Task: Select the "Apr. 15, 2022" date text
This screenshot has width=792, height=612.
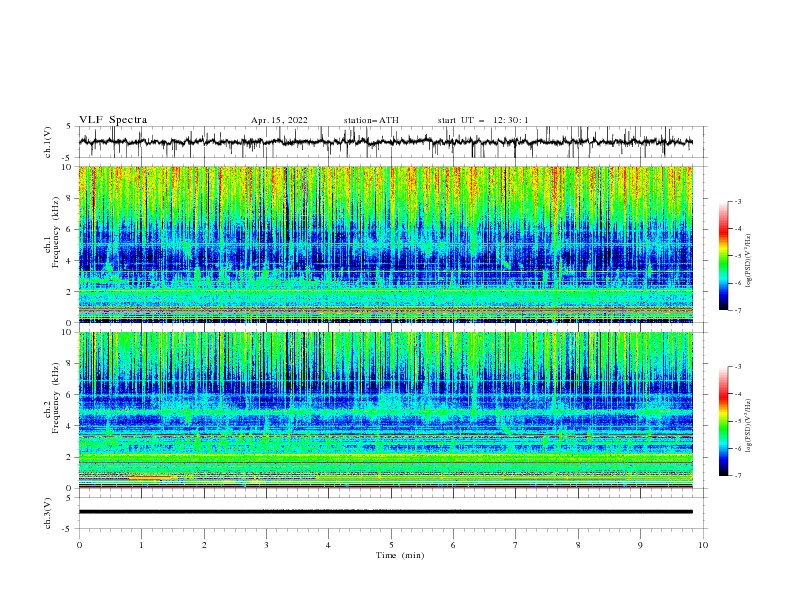Action: pyautogui.click(x=279, y=120)
